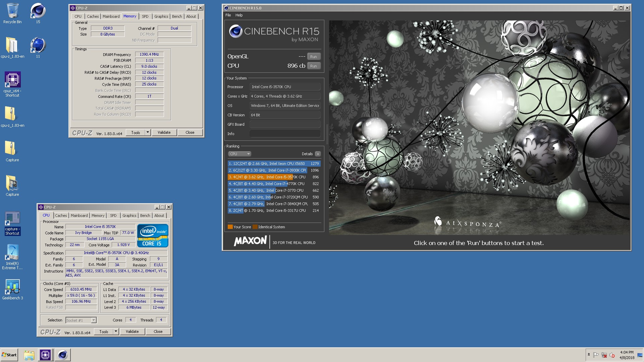Open Windows Explorer from the taskbar

29,355
